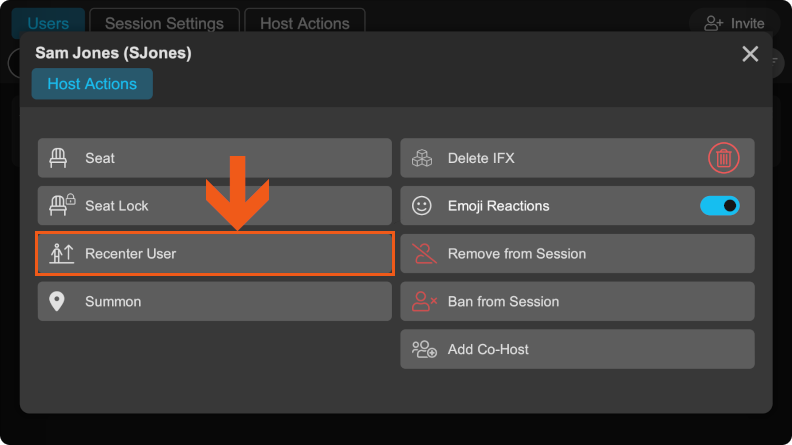Close the Sam Jones dialog with X
The height and width of the screenshot is (445, 792).
(750, 54)
